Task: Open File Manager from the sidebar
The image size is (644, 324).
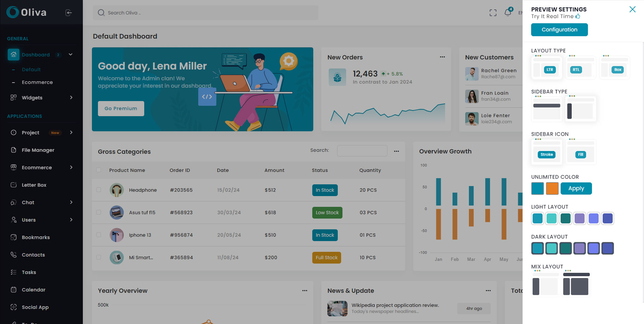Action: [38, 150]
